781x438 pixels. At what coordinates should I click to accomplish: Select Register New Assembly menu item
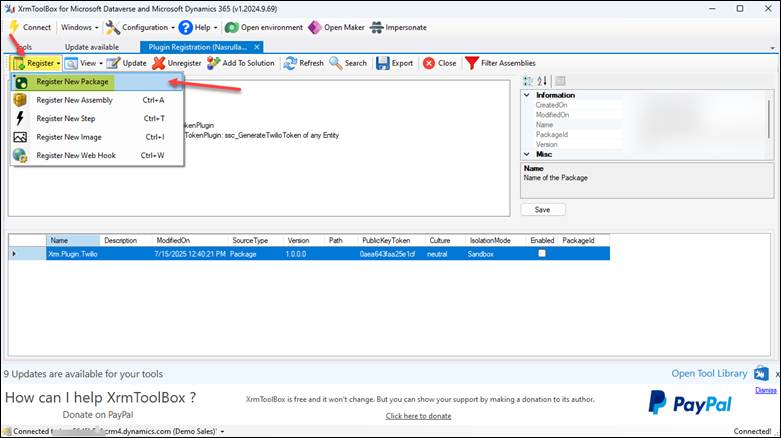pos(97,100)
